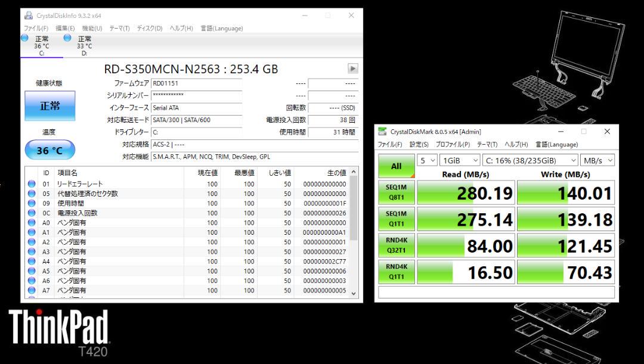Click status circle for ID 0C row
This screenshot has height=364, width=644.
(32, 213)
